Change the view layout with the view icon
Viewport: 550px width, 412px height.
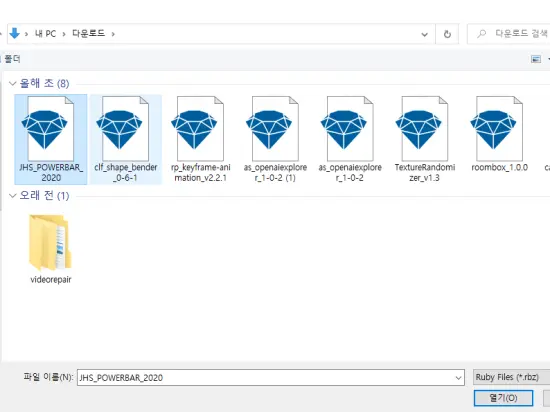[x=536, y=59]
